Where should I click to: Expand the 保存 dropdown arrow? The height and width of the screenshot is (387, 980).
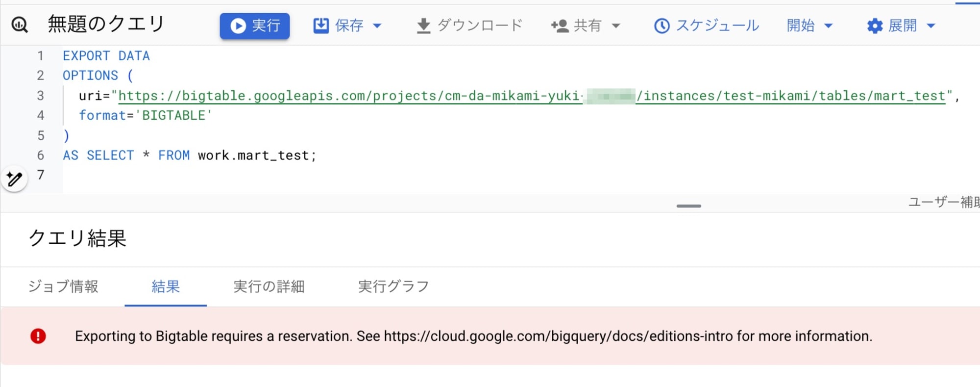pyautogui.click(x=377, y=26)
